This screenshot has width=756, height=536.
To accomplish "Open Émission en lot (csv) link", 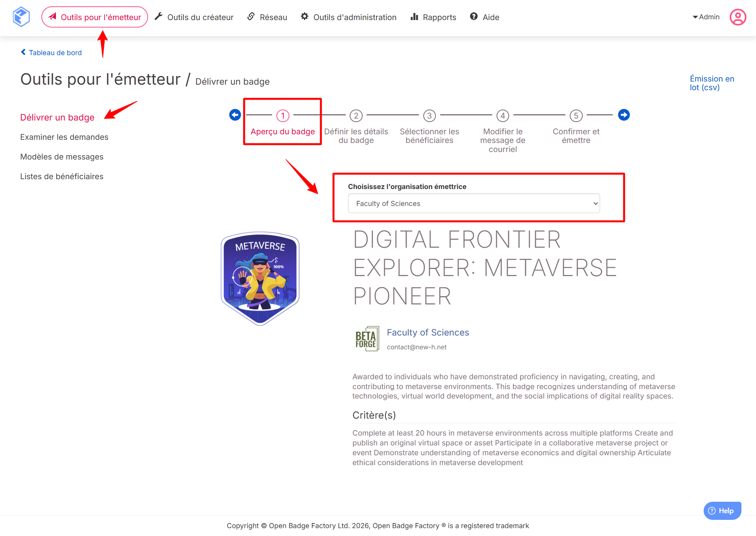I will [x=712, y=83].
